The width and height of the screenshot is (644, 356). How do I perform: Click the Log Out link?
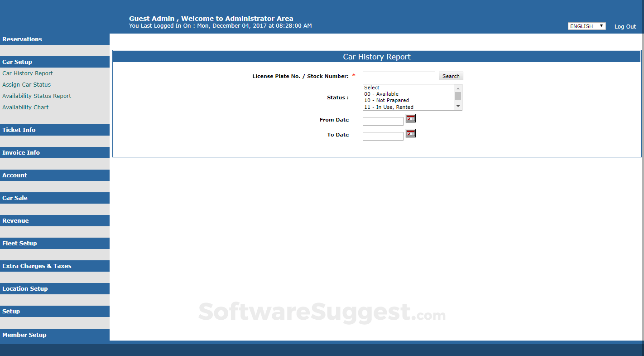tap(625, 26)
